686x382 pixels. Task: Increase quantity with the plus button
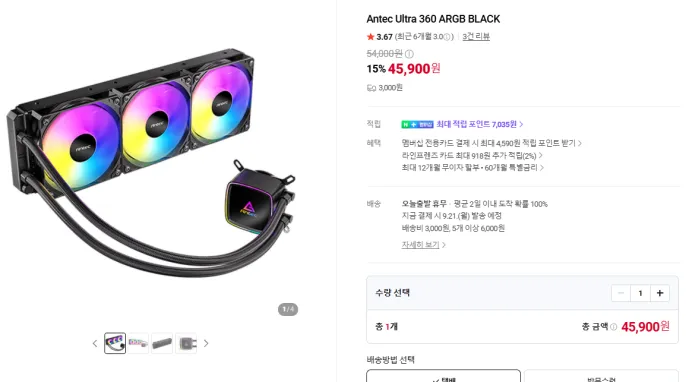click(x=660, y=293)
